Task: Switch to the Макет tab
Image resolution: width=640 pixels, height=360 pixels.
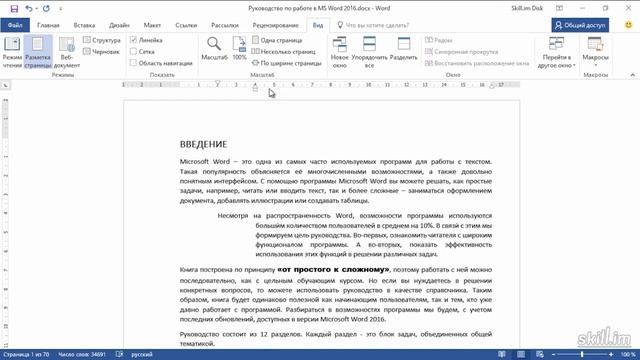Action: (x=152, y=25)
